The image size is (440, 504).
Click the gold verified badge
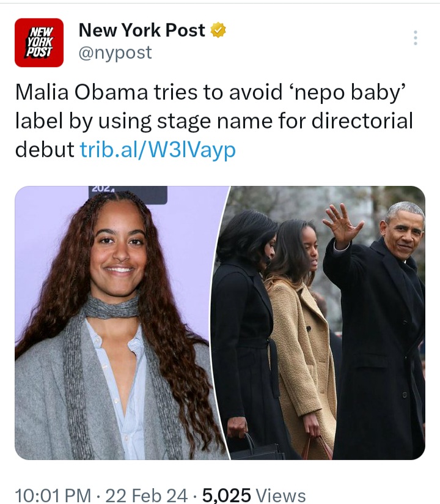click(x=218, y=30)
